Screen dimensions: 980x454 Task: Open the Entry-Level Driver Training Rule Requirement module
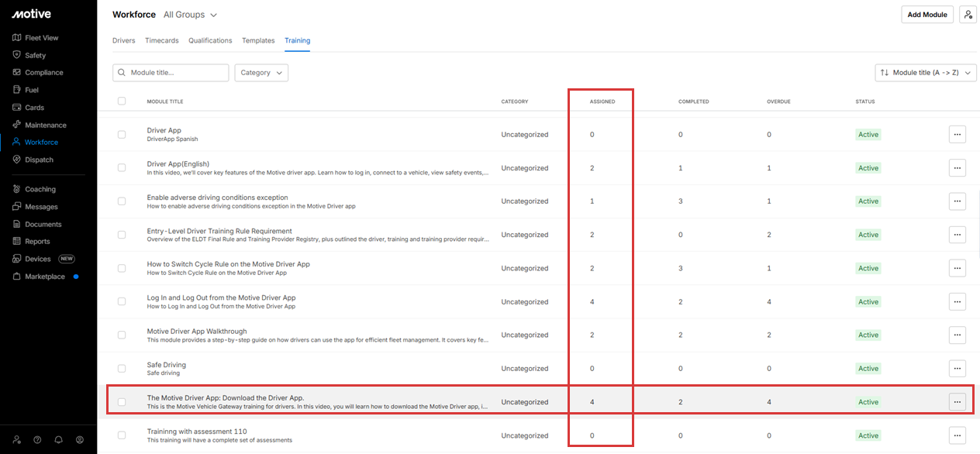[219, 231]
